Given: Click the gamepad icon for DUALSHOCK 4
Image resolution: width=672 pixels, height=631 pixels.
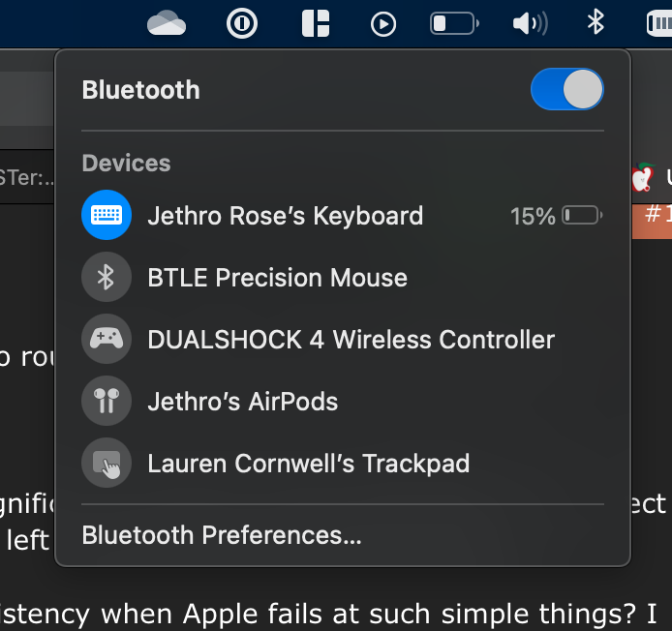Looking at the screenshot, I should click(x=107, y=340).
